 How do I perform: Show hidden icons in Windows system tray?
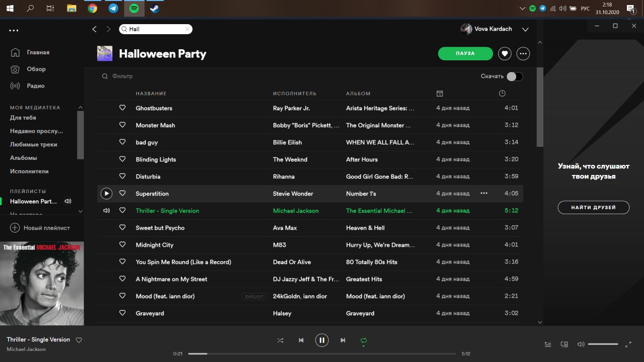click(x=522, y=9)
